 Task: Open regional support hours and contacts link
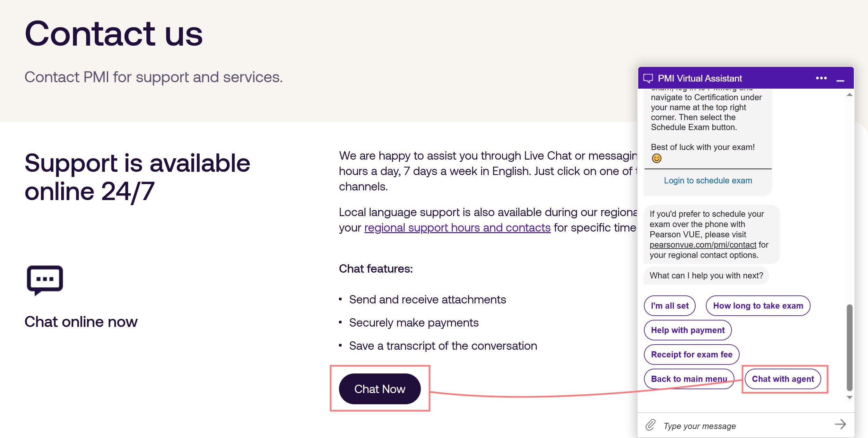(x=457, y=228)
